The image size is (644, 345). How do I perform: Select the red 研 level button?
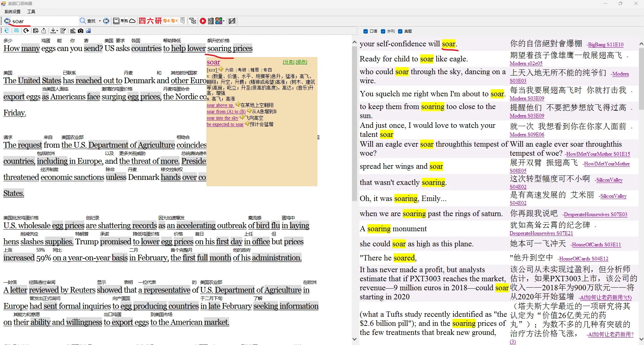point(158,21)
